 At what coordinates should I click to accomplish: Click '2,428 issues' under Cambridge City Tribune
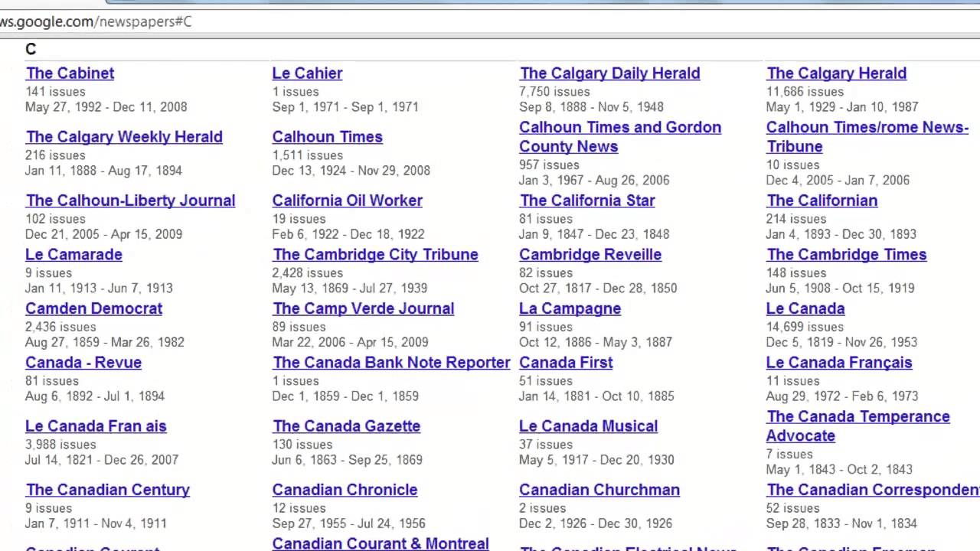[x=308, y=273]
